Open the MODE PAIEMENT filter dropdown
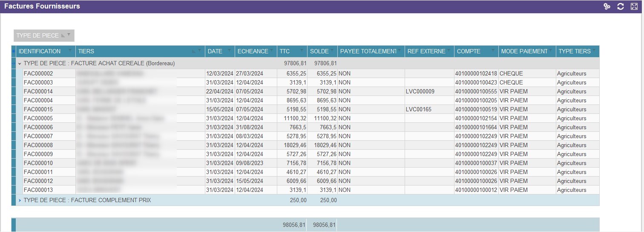This screenshot has width=644, height=232. [x=550, y=50]
